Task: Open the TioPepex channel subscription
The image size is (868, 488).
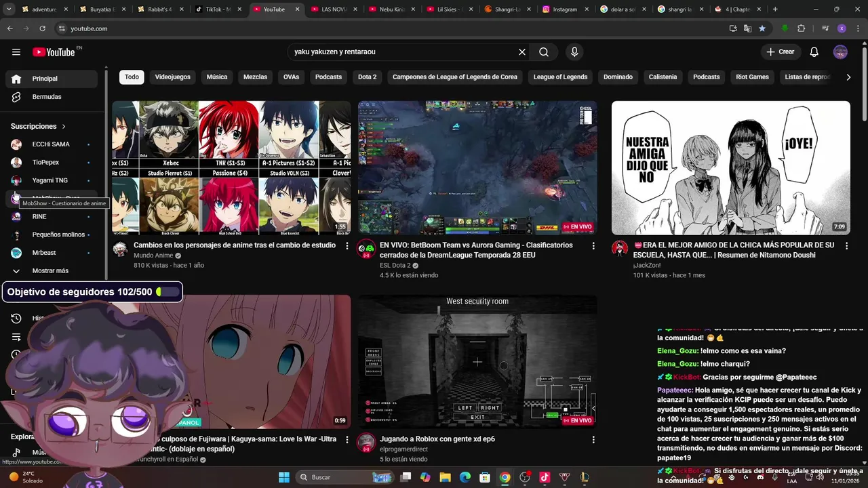Action: click(x=52, y=163)
